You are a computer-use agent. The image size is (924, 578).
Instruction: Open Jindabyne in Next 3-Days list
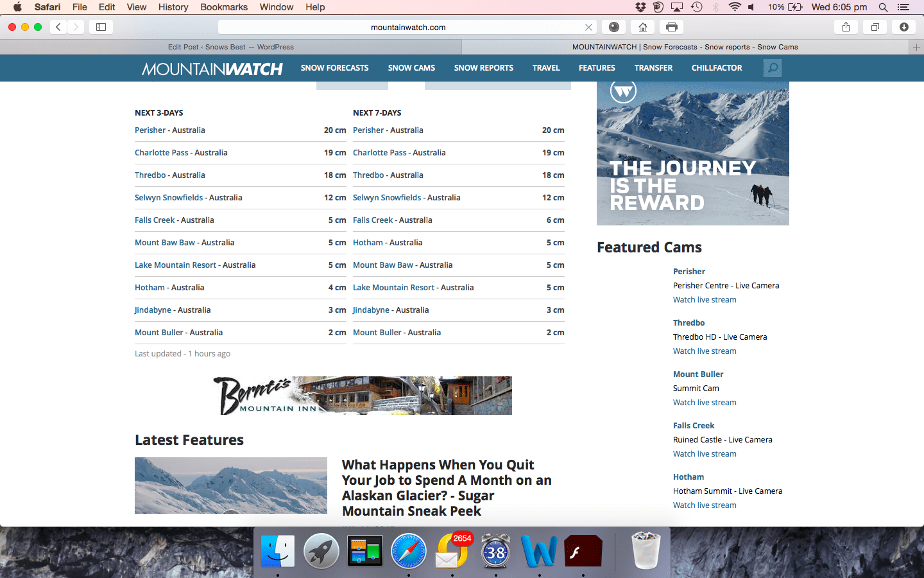coord(153,310)
